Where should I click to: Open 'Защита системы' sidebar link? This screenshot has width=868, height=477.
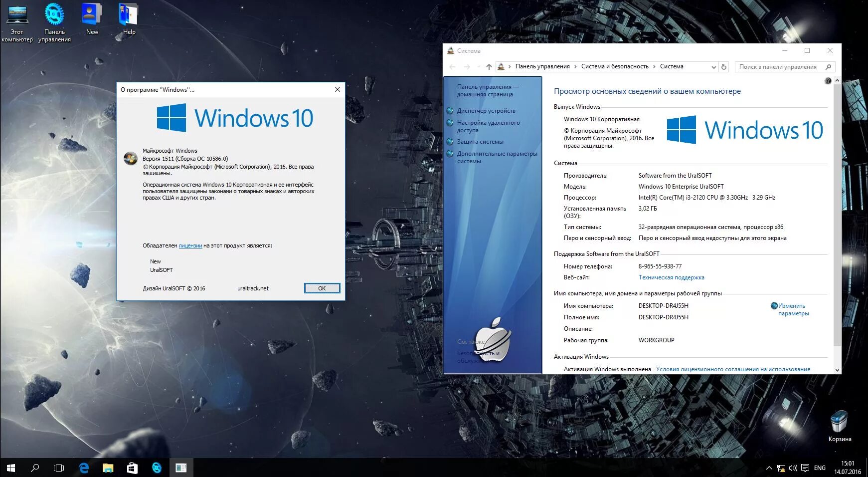[x=480, y=142]
